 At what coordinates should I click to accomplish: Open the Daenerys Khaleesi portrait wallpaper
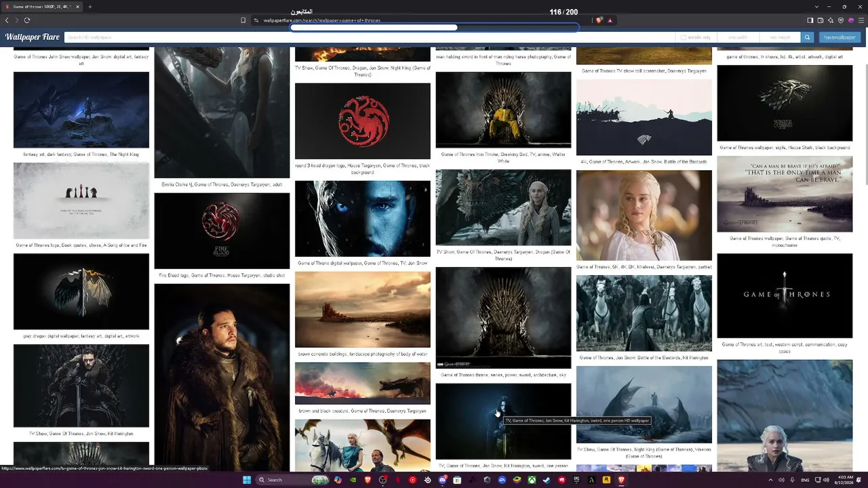(644, 216)
